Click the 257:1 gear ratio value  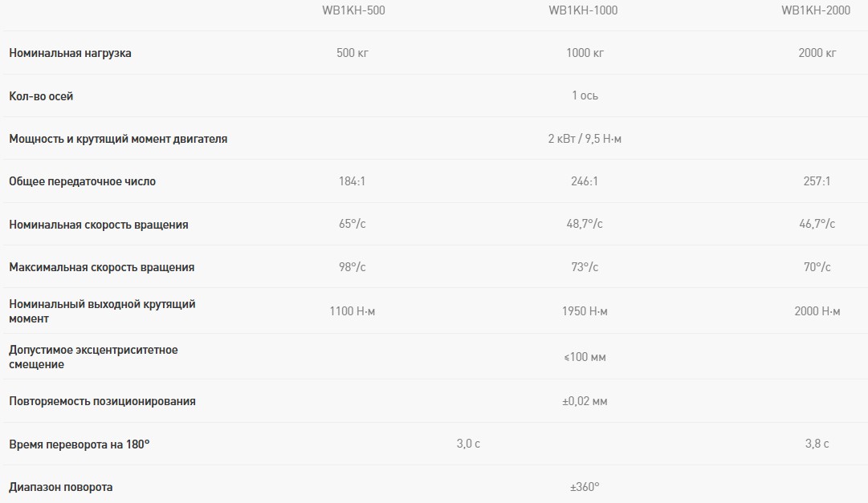pos(817,181)
